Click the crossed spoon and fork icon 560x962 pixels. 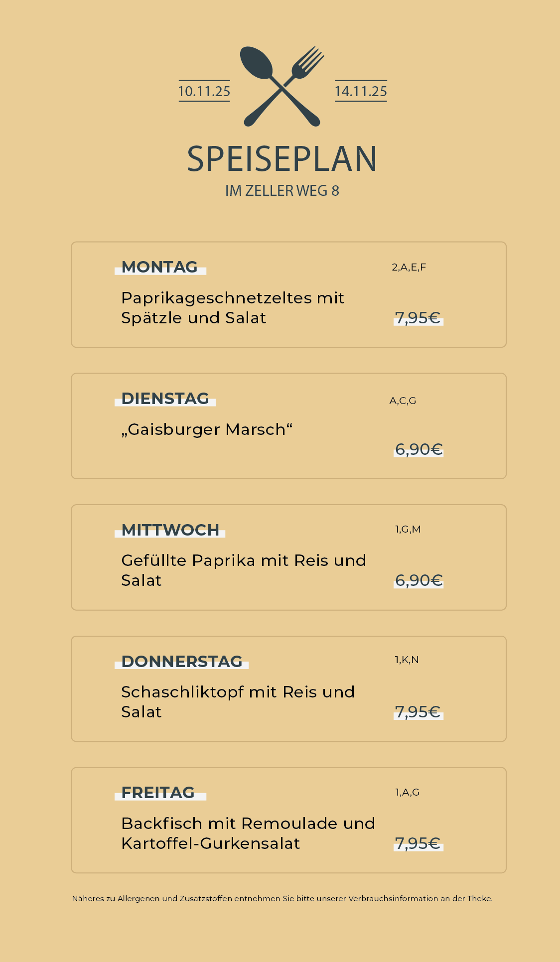[282, 86]
